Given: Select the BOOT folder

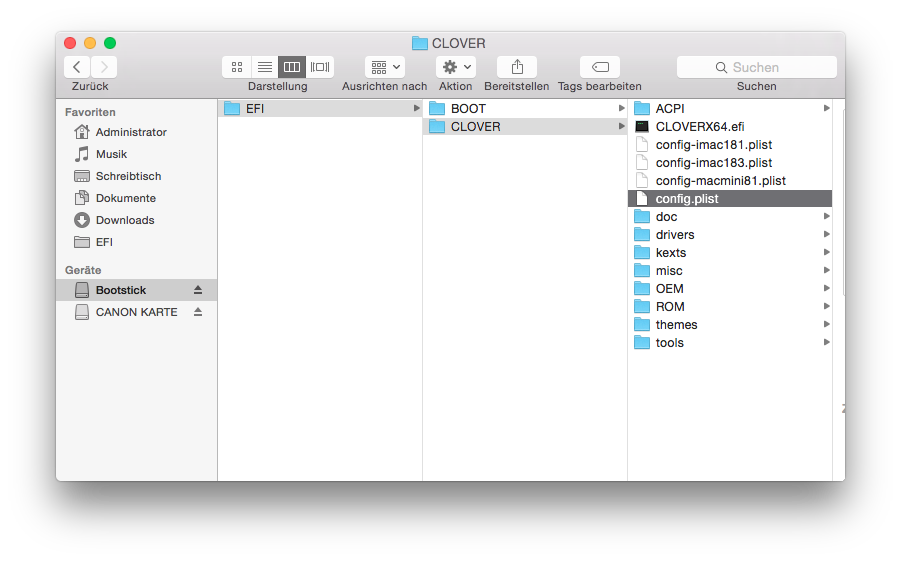Looking at the screenshot, I should point(525,108).
